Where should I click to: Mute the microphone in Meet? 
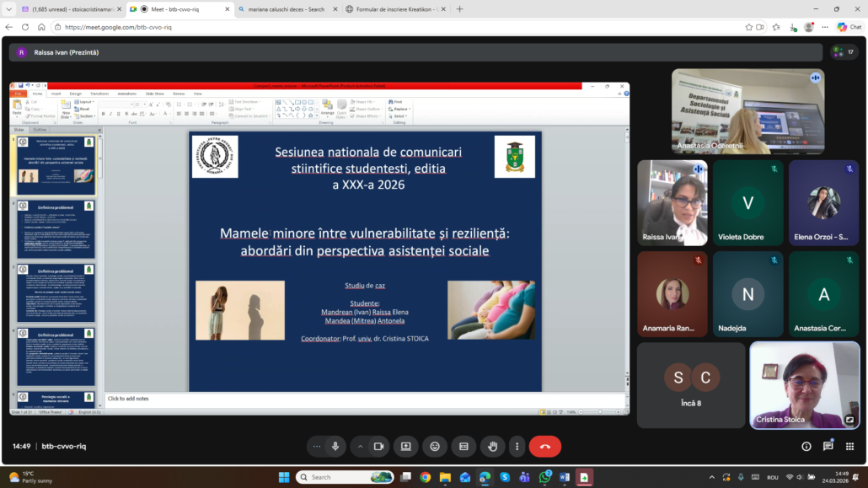[335, 447]
